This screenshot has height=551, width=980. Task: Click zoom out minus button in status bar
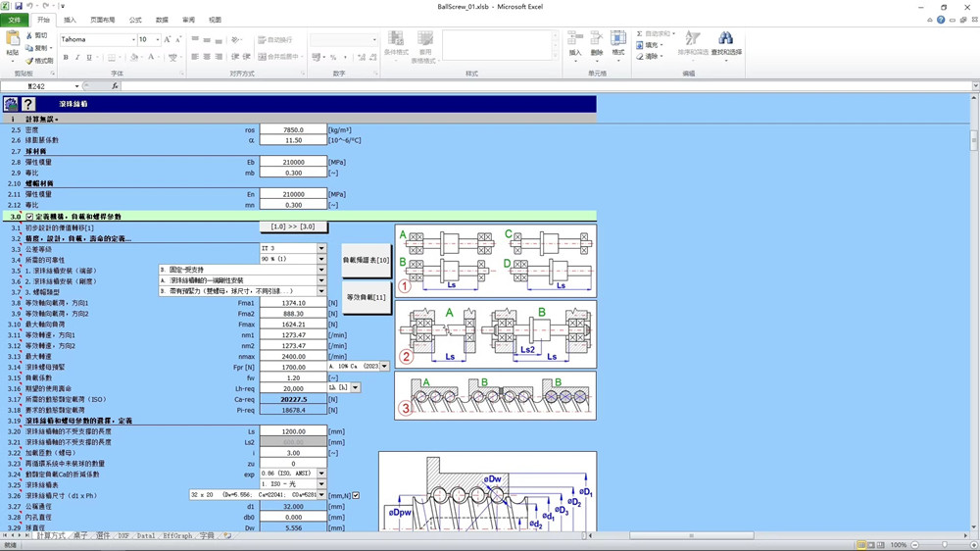coord(915,545)
